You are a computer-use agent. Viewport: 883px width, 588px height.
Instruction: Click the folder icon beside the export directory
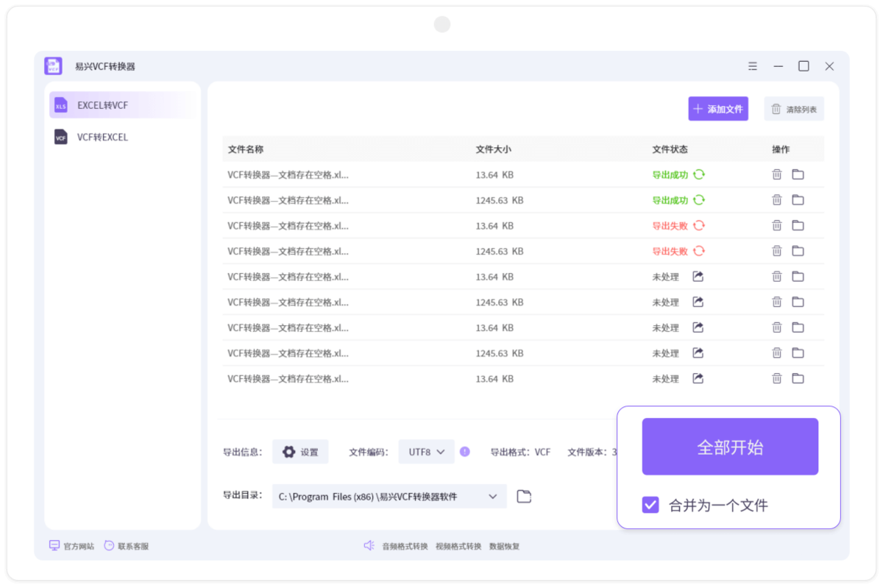(523, 496)
